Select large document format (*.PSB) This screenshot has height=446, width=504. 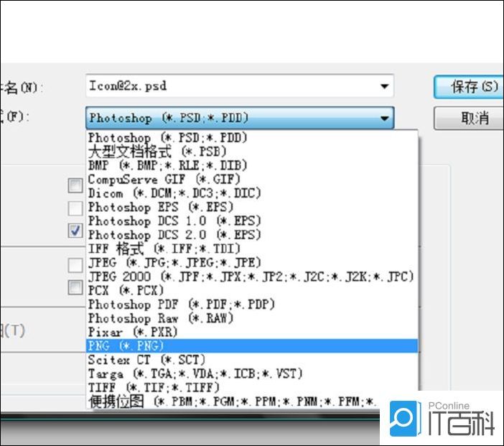coord(252,152)
